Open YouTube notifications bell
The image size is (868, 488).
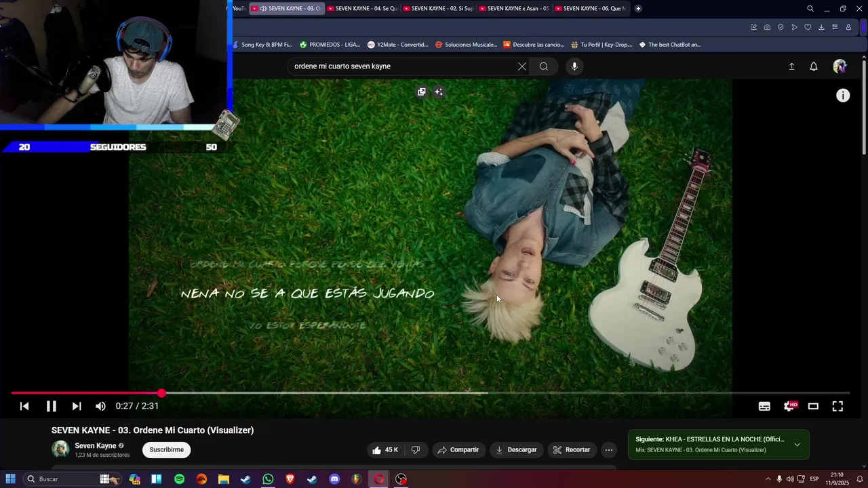tap(814, 66)
